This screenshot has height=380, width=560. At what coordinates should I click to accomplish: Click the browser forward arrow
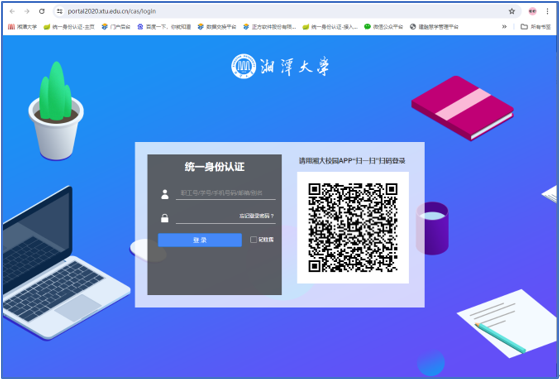point(27,11)
